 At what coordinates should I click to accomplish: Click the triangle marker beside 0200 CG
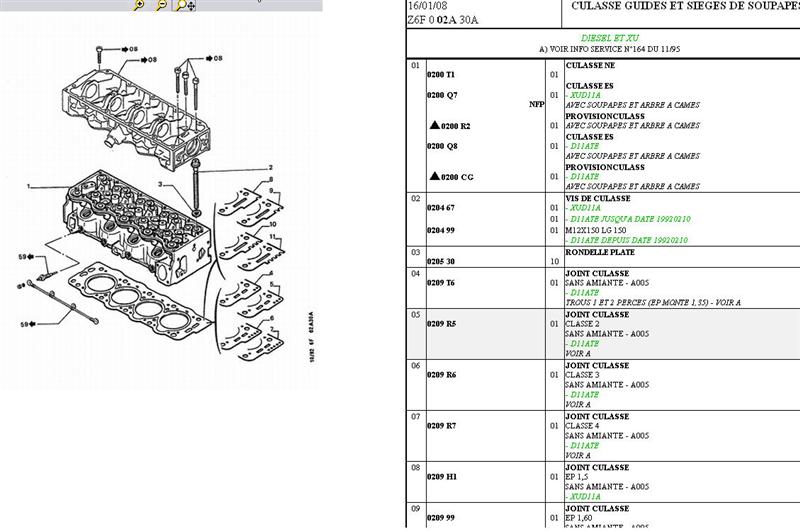click(x=434, y=176)
